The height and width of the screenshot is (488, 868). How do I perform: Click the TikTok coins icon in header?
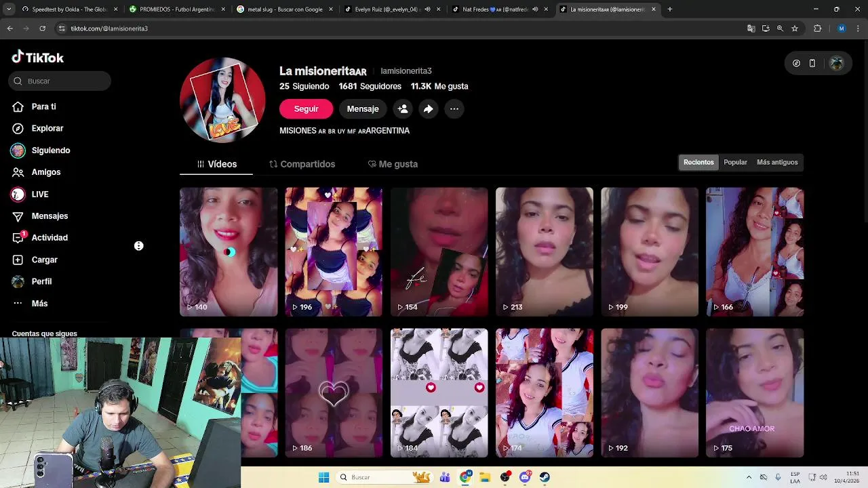[x=796, y=63]
